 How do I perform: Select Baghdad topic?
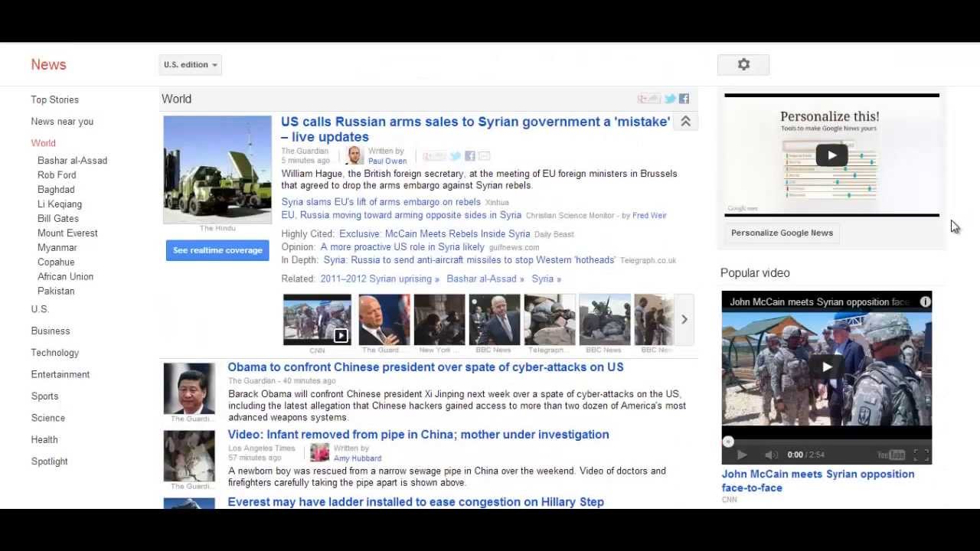point(56,190)
